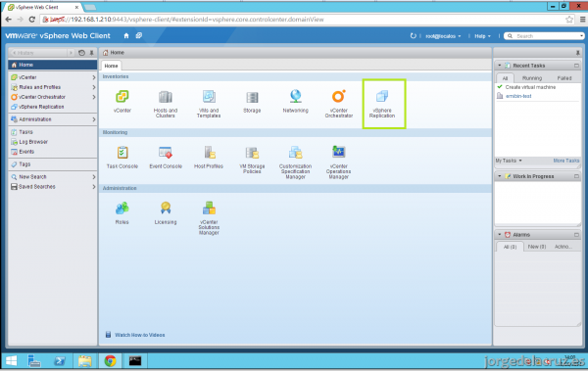Viewport: 588px width, 371px height.
Task: Switch to the All recent tasks tab
Action: (505, 78)
